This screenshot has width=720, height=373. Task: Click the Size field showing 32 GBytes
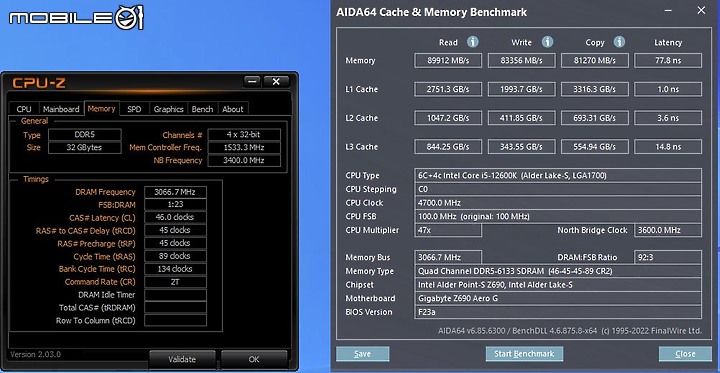point(85,147)
